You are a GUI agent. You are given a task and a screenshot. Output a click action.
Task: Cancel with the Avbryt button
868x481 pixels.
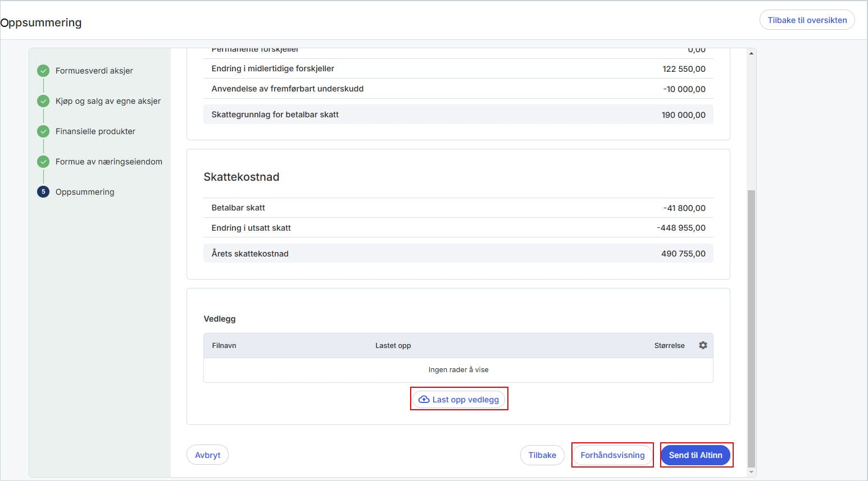coord(207,455)
